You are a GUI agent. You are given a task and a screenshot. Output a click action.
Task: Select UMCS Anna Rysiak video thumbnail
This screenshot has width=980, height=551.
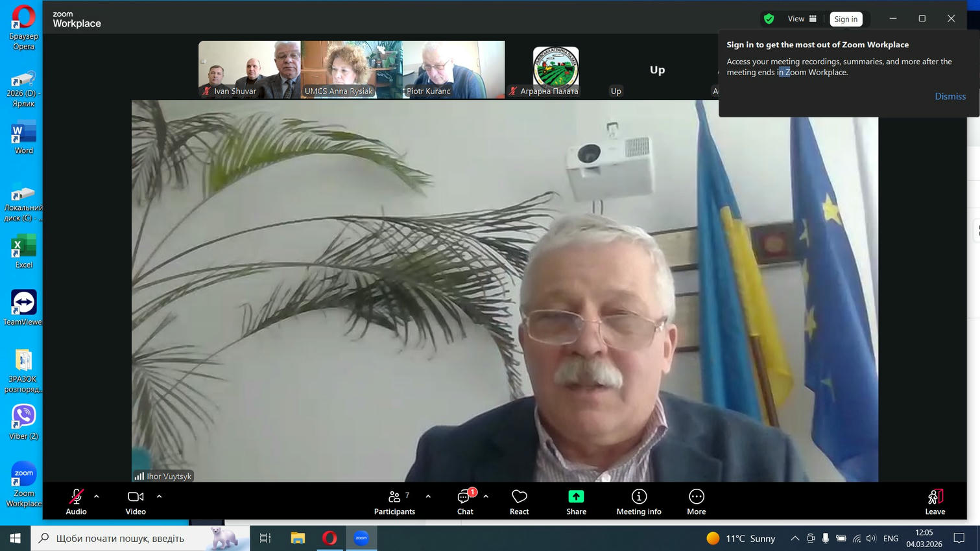[352, 69]
